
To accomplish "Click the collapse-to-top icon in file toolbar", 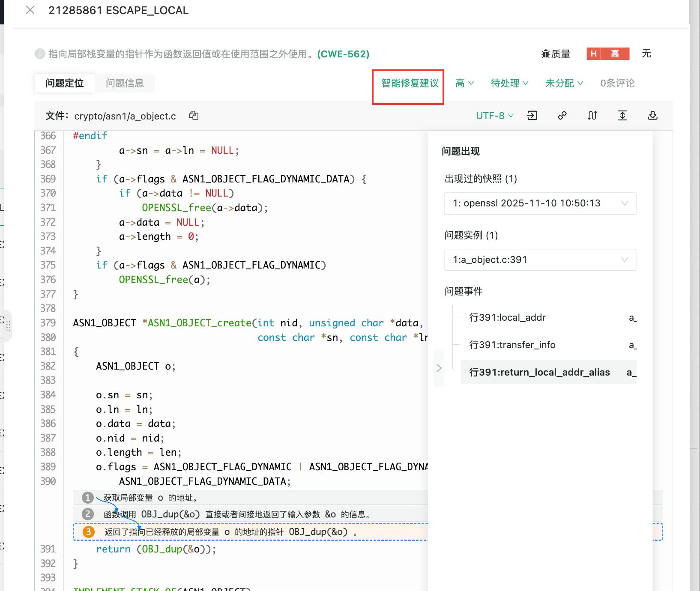I will tap(622, 116).
